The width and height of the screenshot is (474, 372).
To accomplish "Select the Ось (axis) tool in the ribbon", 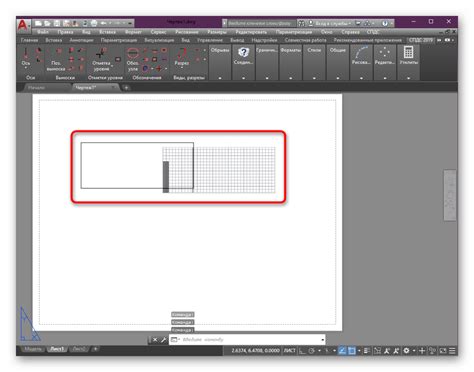I will click(x=26, y=58).
